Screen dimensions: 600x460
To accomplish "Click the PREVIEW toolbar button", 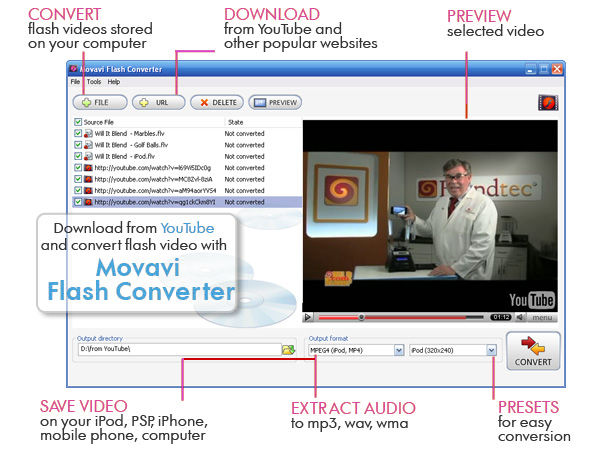I will pyautogui.click(x=275, y=102).
